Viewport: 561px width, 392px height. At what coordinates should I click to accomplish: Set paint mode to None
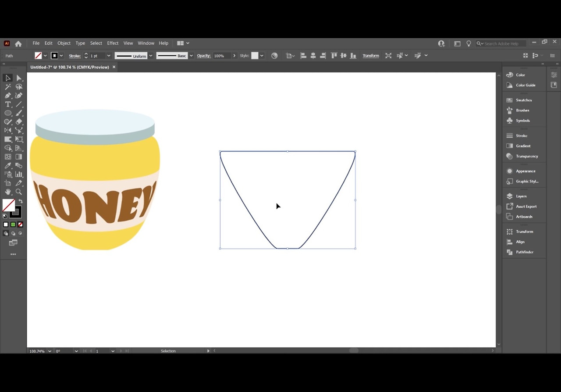click(x=20, y=225)
